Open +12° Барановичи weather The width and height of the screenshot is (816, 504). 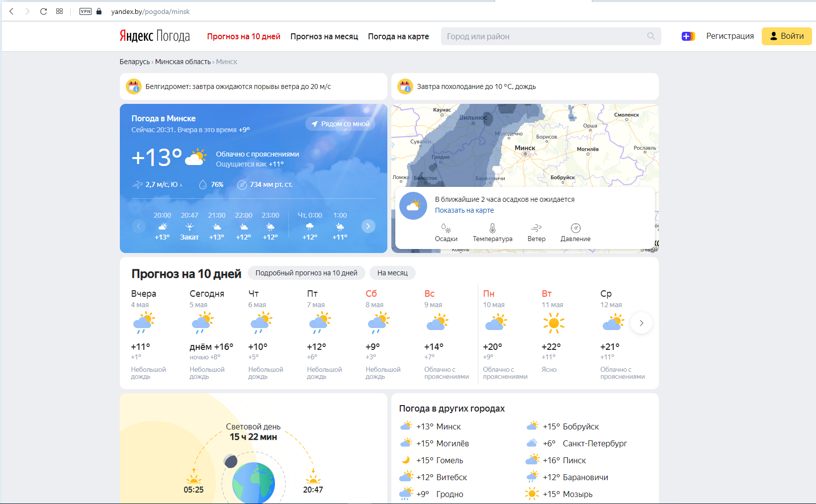pyautogui.click(x=567, y=477)
